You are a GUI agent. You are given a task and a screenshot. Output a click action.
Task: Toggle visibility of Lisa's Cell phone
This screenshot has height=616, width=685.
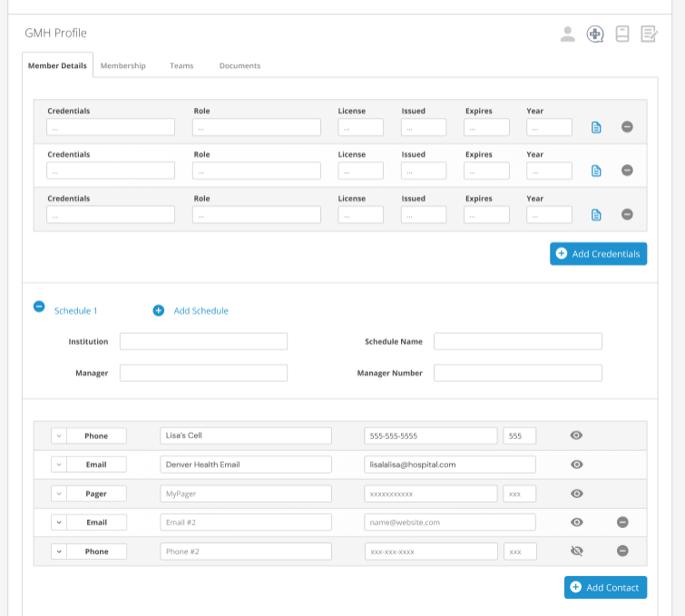[576, 435]
